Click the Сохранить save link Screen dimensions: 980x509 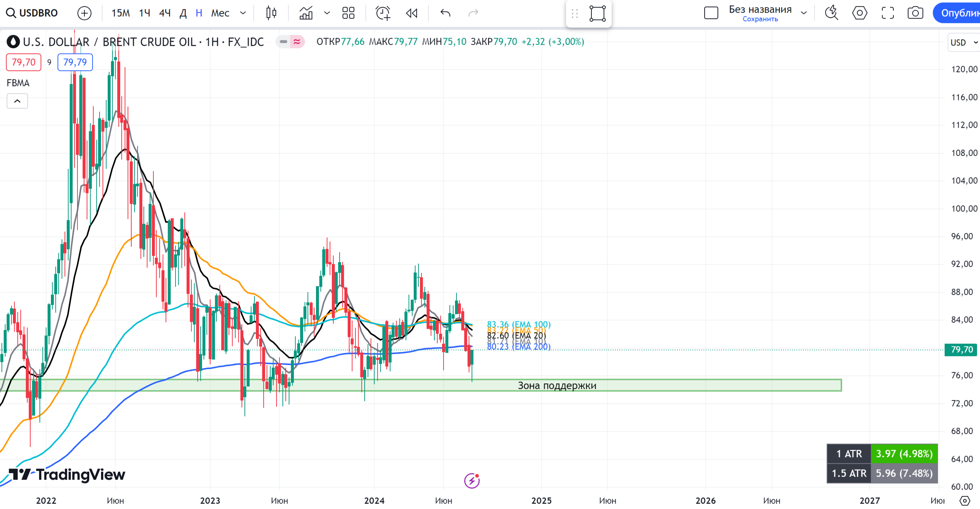pyautogui.click(x=760, y=19)
